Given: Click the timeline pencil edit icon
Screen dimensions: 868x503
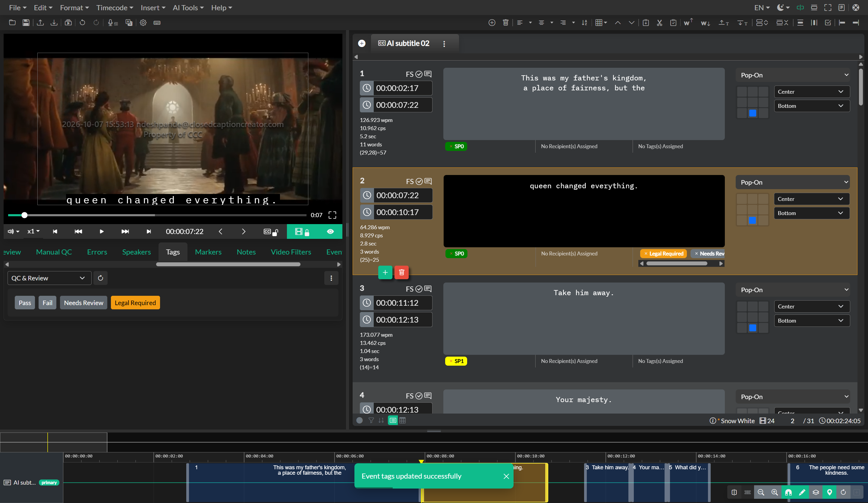Looking at the screenshot, I should pyautogui.click(x=802, y=492).
